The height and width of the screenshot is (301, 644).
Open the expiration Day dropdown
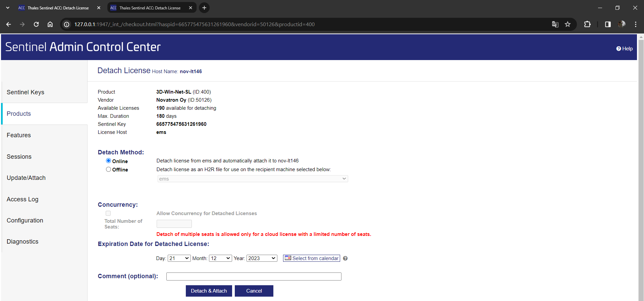click(179, 258)
